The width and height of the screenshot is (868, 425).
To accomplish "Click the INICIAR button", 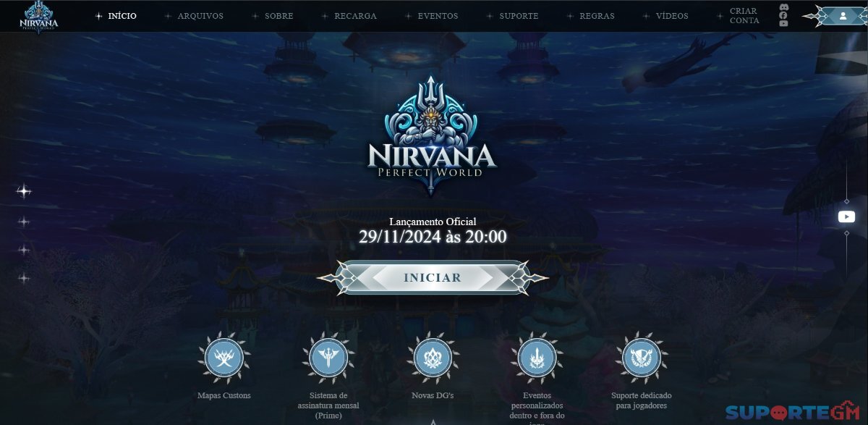I will click(433, 277).
